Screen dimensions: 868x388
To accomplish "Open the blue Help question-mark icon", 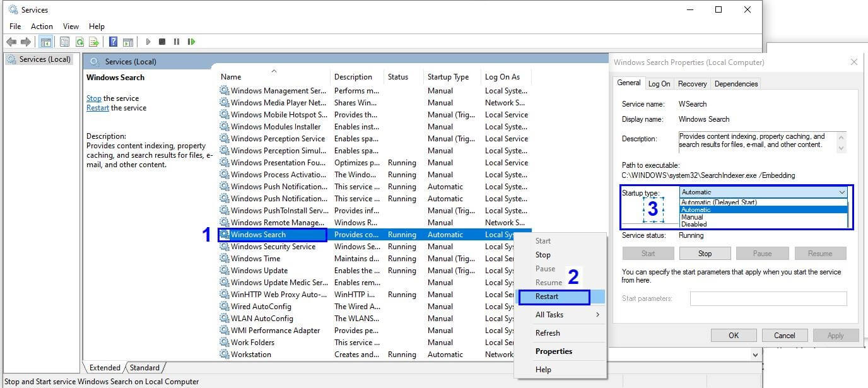I will coord(113,42).
